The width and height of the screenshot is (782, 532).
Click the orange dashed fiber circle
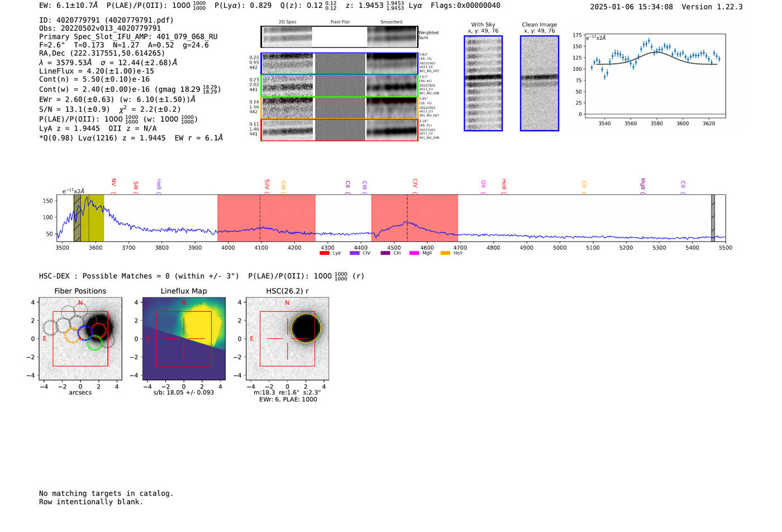(73, 335)
